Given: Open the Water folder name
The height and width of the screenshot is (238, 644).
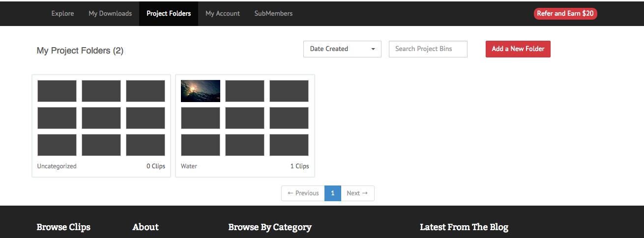Looking at the screenshot, I should coord(189,166).
